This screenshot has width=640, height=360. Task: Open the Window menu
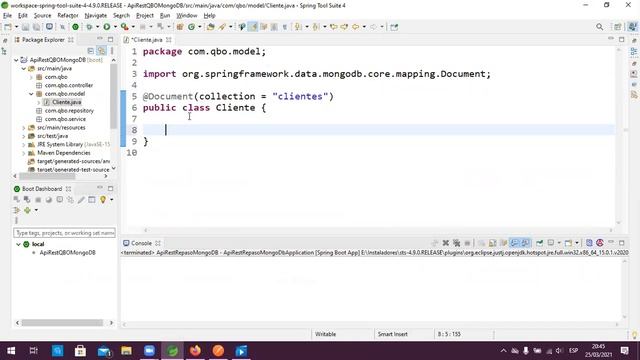pos(187,16)
